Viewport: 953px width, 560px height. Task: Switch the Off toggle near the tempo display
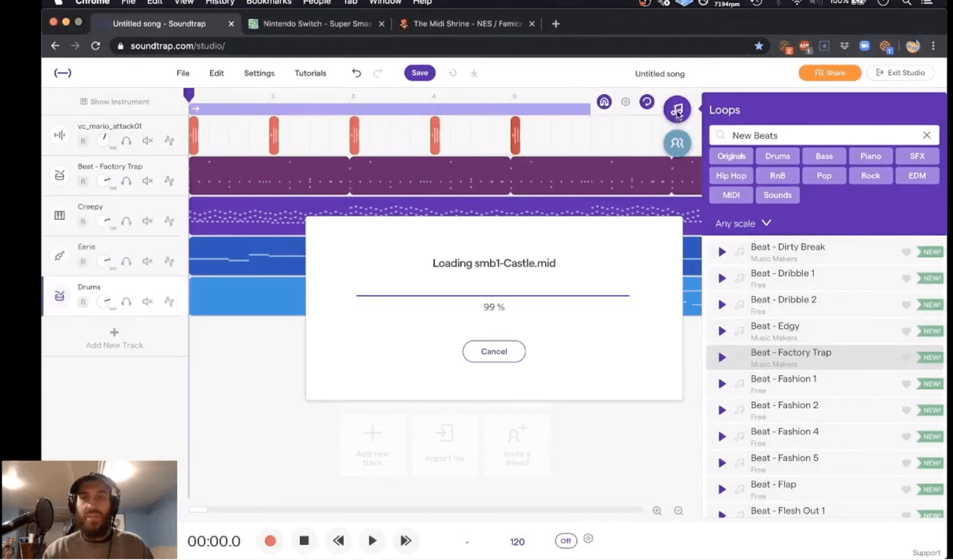click(565, 540)
